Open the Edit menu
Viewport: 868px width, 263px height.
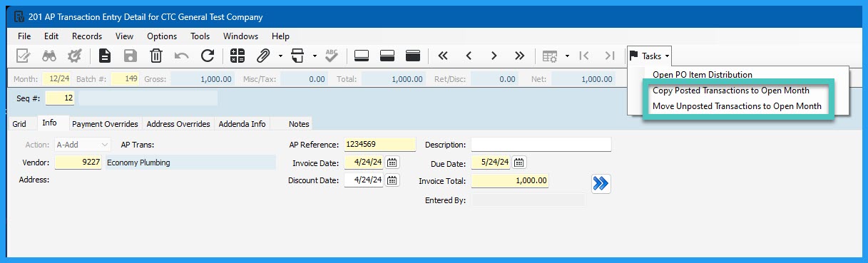click(x=51, y=36)
